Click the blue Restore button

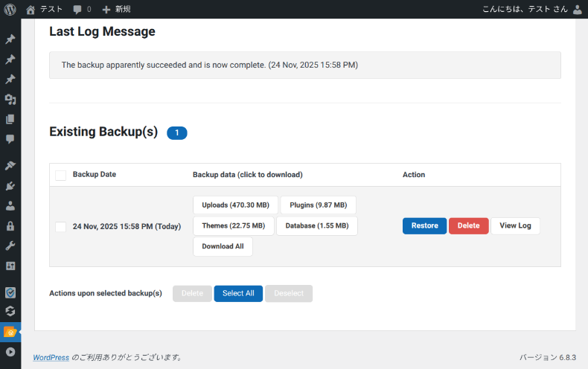[x=424, y=225]
